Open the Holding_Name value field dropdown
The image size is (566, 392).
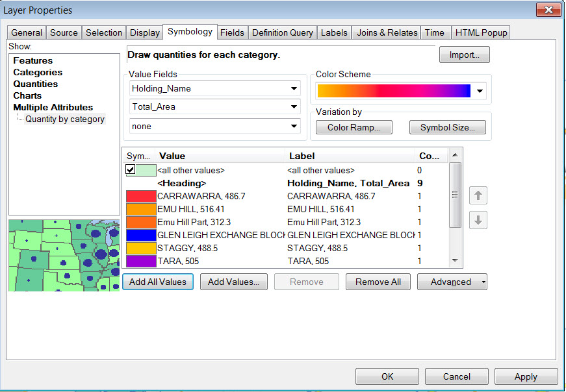294,88
